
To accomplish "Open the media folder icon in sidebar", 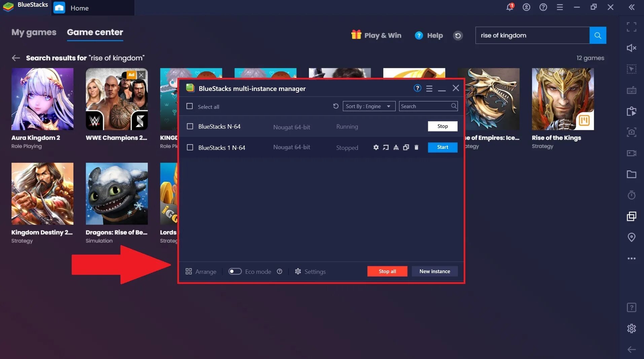I will pyautogui.click(x=632, y=174).
